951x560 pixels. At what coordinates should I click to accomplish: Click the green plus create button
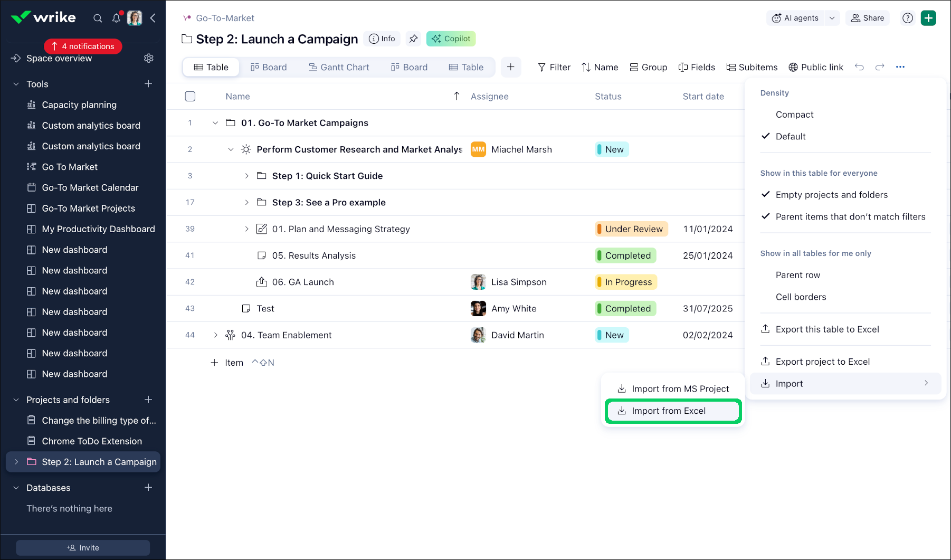tap(928, 18)
